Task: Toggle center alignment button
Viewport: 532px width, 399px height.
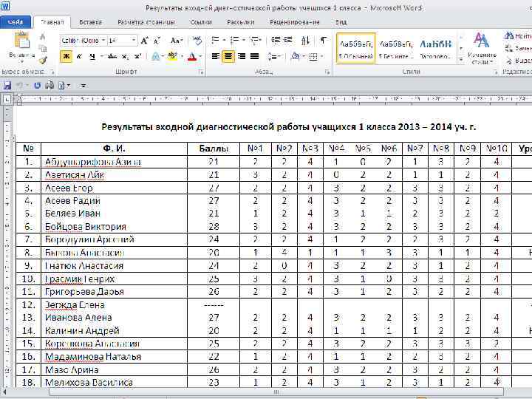Action: click(x=228, y=56)
